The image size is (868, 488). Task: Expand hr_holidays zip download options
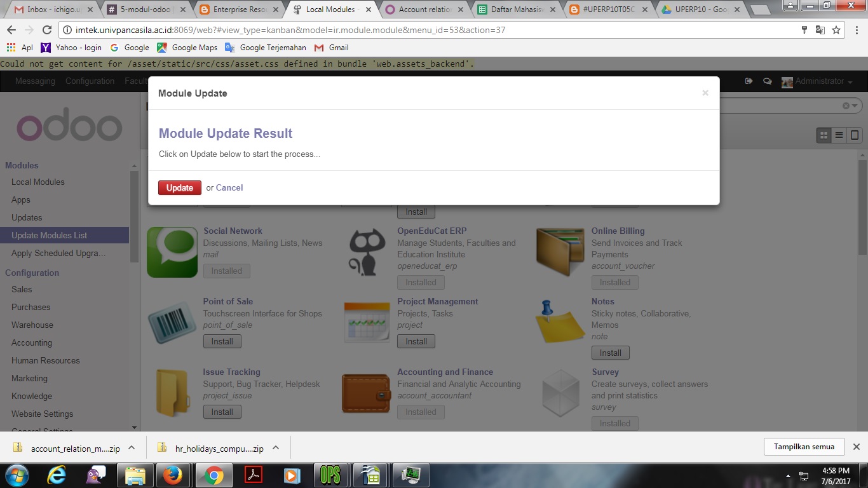276,447
